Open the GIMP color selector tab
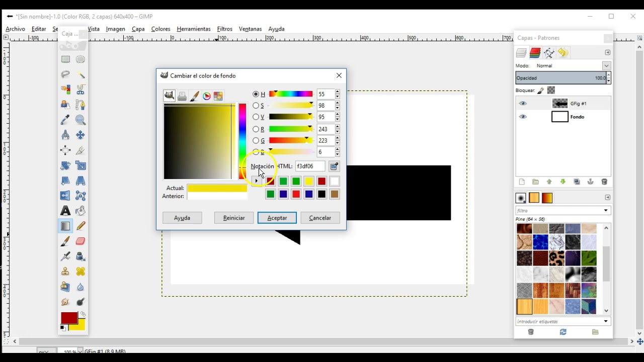Image resolution: width=644 pixels, height=362 pixels. (170, 96)
